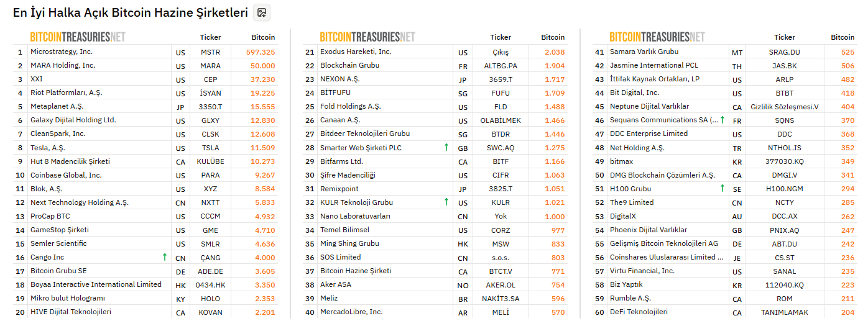Click the page title En İyi Halka Açık Bitcoin Hazine Şirketleri

[130, 12]
